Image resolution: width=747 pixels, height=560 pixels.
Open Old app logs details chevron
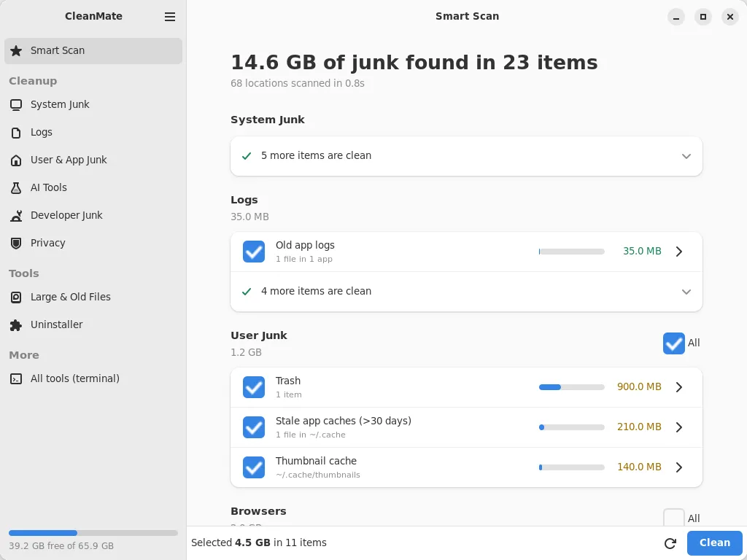(x=679, y=252)
